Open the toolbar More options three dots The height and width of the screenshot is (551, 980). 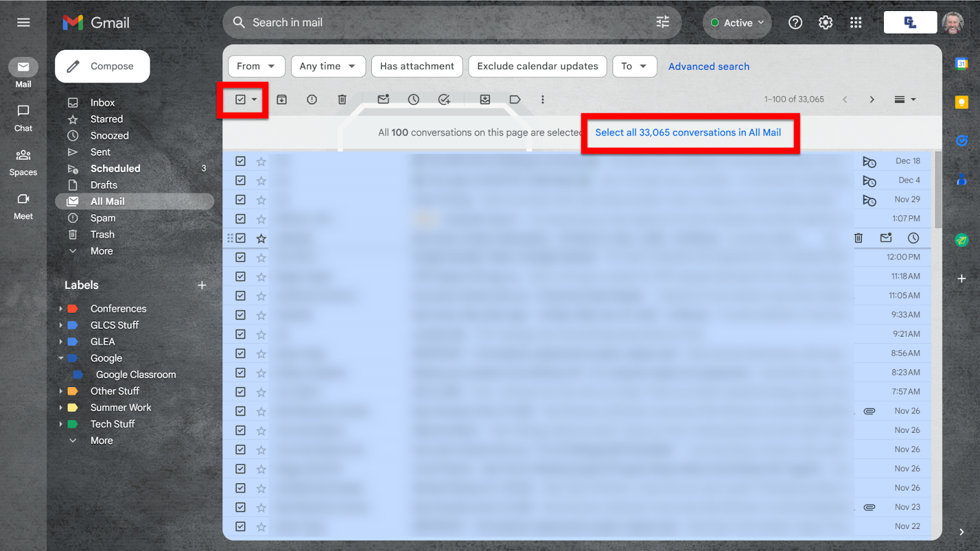click(x=543, y=99)
